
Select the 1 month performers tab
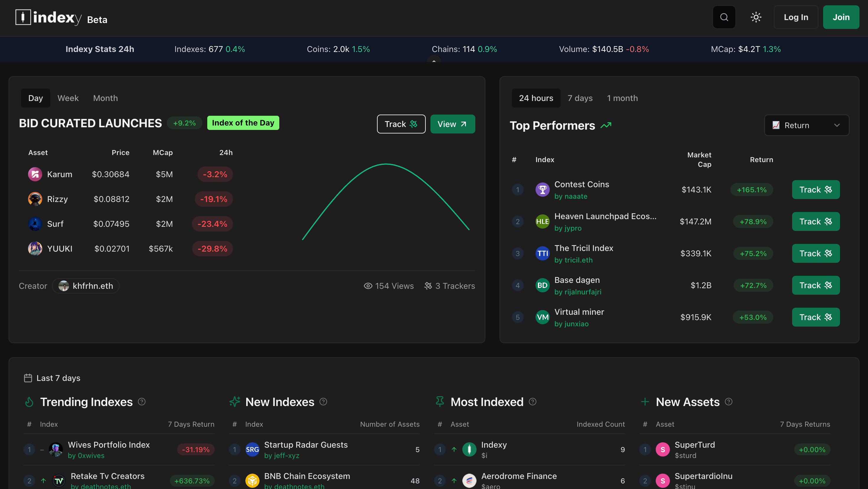(x=622, y=98)
